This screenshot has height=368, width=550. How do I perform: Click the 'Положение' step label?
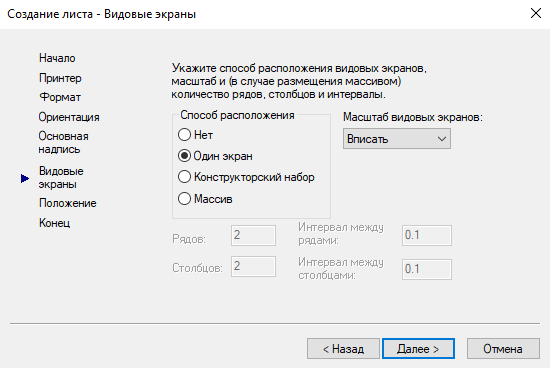[68, 203]
